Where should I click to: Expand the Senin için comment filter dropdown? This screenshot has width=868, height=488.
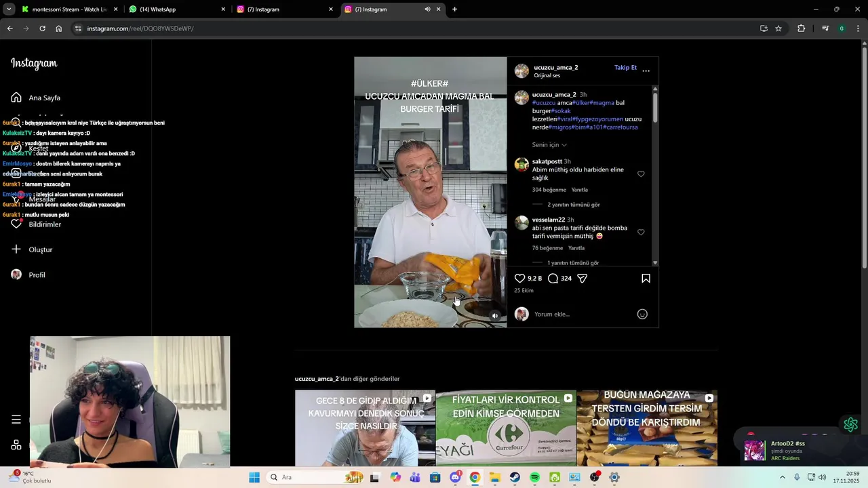pos(549,145)
